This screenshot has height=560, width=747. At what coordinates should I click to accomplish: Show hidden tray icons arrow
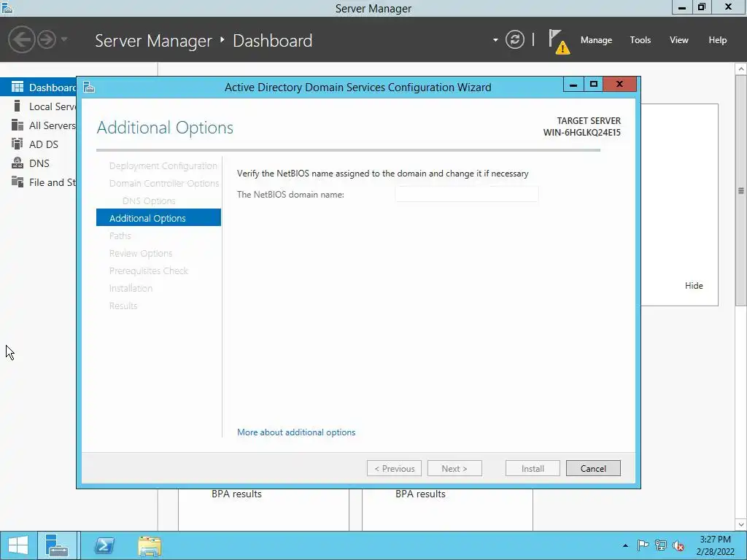(x=625, y=545)
